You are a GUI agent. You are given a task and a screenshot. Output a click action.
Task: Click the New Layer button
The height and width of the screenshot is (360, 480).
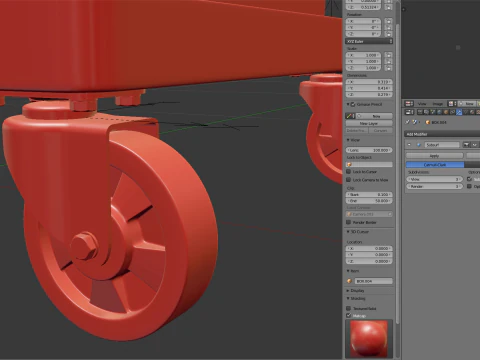pos(369,123)
